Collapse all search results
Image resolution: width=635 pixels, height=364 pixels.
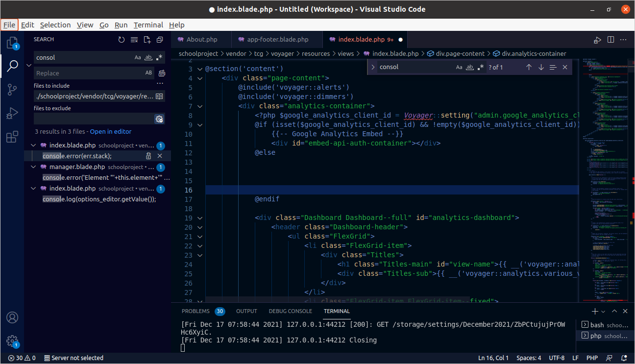click(160, 40)
